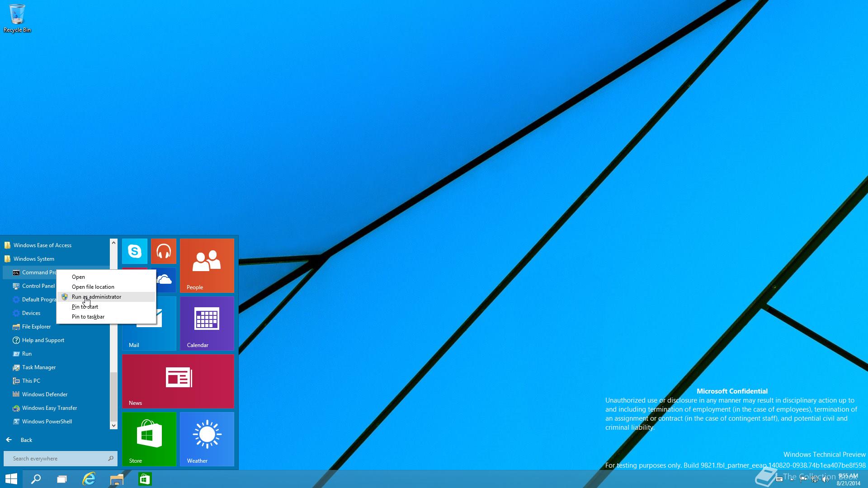The width and height of the screenshot is (868, 488).
Task: Open the Calendar tile
Action: [x=207, y=323]
